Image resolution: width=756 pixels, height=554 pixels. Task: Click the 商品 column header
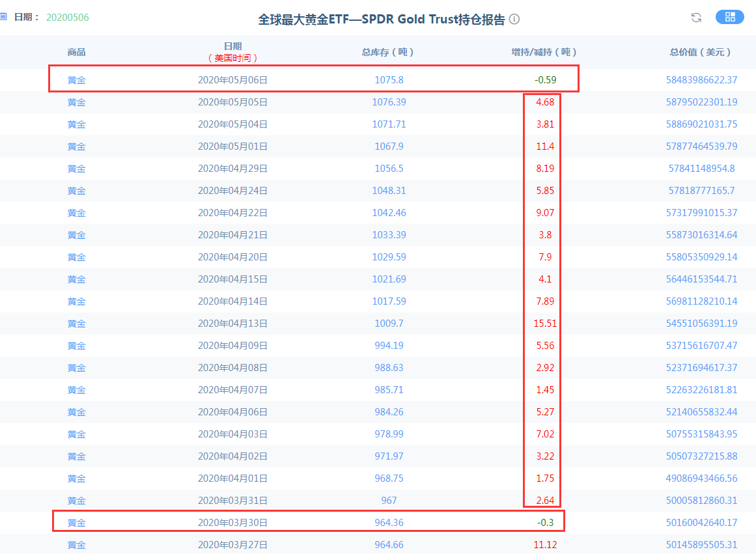[76, 52]
